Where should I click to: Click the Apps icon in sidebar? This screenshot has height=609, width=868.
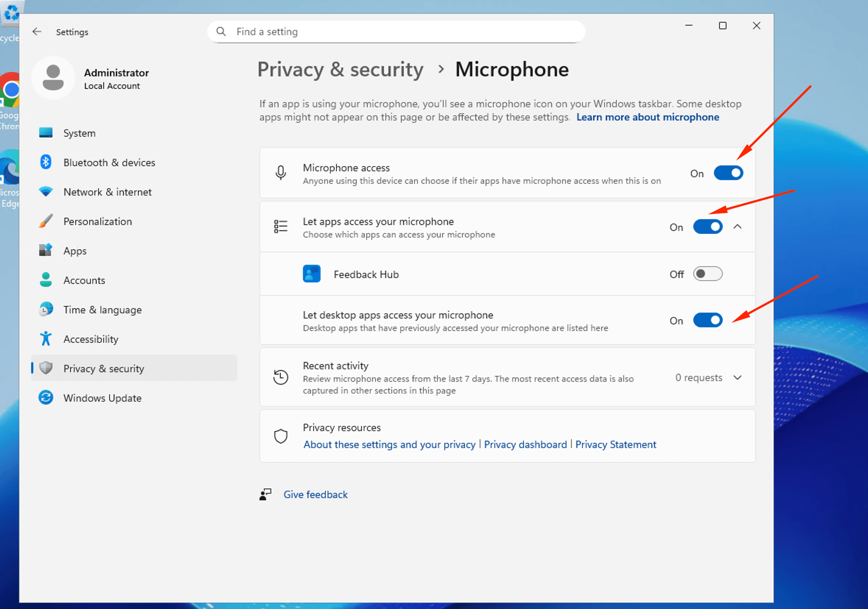(x=46, y=250)
